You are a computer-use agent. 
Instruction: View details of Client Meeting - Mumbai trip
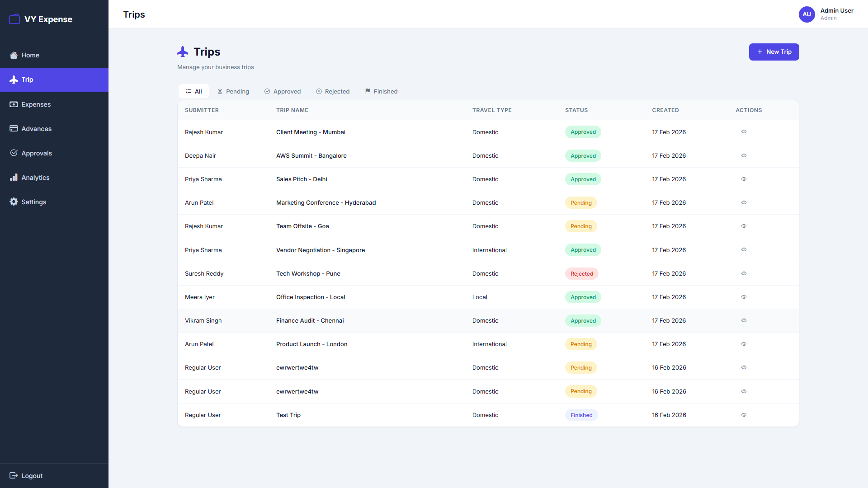click(x=744, y=131)
